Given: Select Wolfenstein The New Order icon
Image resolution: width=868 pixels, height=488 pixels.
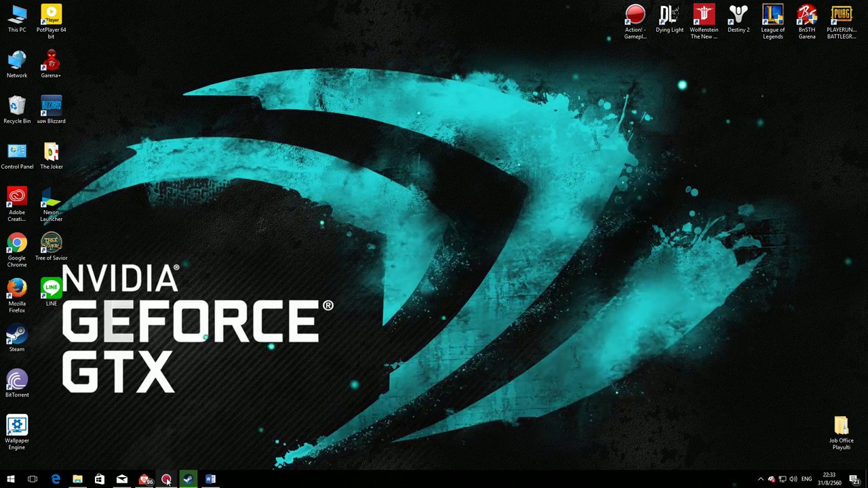Looking at the screenshot, I should tap(704, 22).
